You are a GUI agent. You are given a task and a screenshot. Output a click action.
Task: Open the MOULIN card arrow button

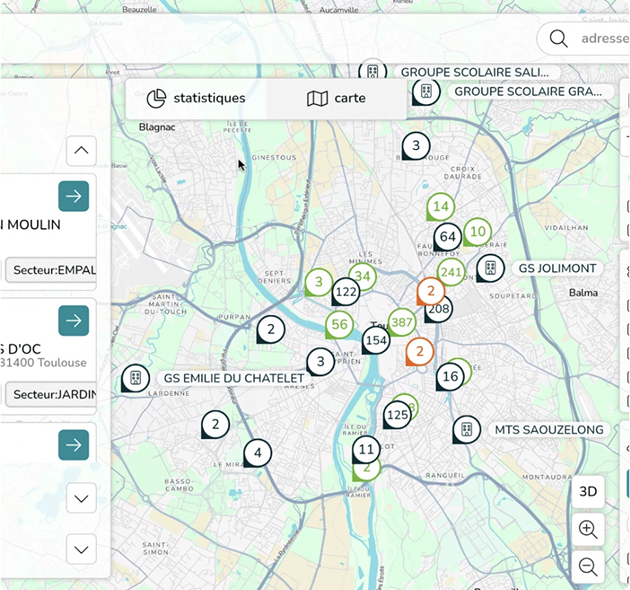tap(73, 196)
